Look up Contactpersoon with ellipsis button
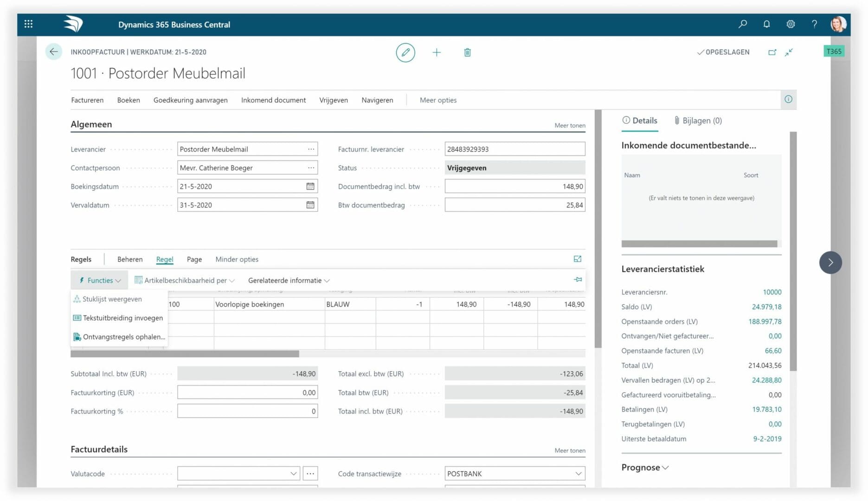 click(x=311, y=168)
